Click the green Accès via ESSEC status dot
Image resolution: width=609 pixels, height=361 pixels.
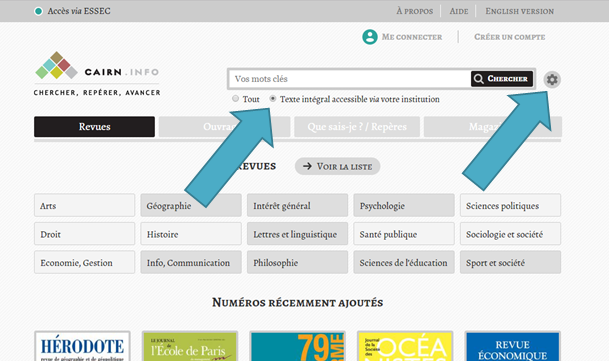pyautogui.click(x=38, y=11)
